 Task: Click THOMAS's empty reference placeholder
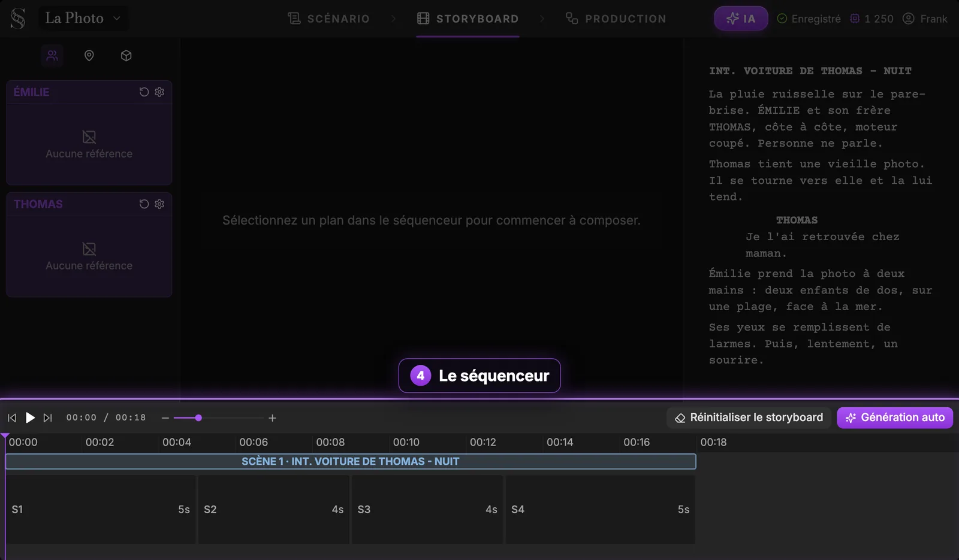pos(89,256)
